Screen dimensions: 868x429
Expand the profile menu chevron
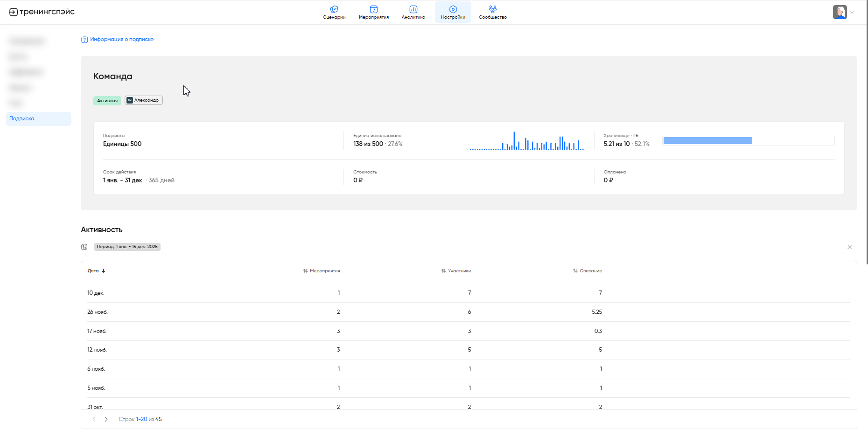click(x=852, y=13)
